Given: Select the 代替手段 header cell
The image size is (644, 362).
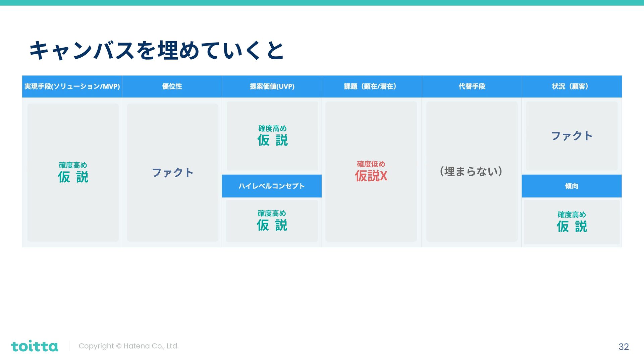Looking at the screenshot, I should [472, 86].
